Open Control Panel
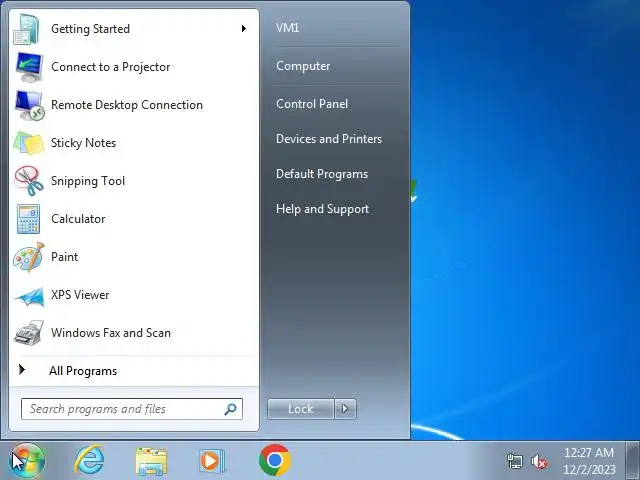 tap(312, 104)
